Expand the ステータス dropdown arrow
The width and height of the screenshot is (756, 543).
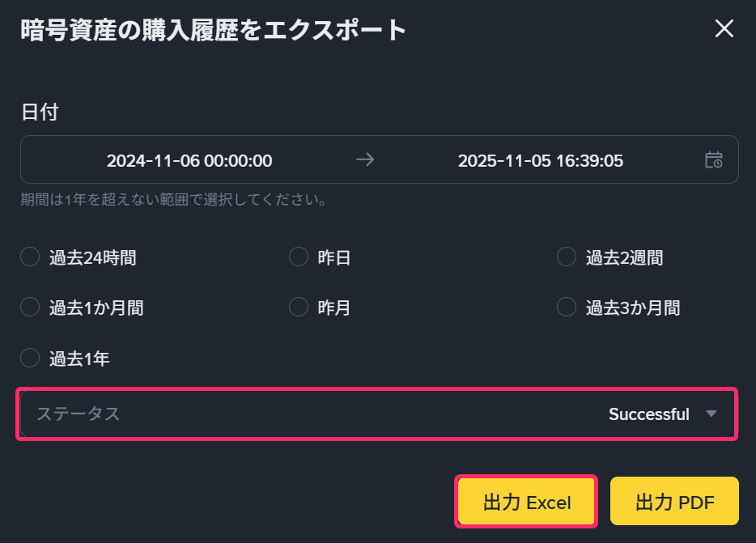[711, 414]
